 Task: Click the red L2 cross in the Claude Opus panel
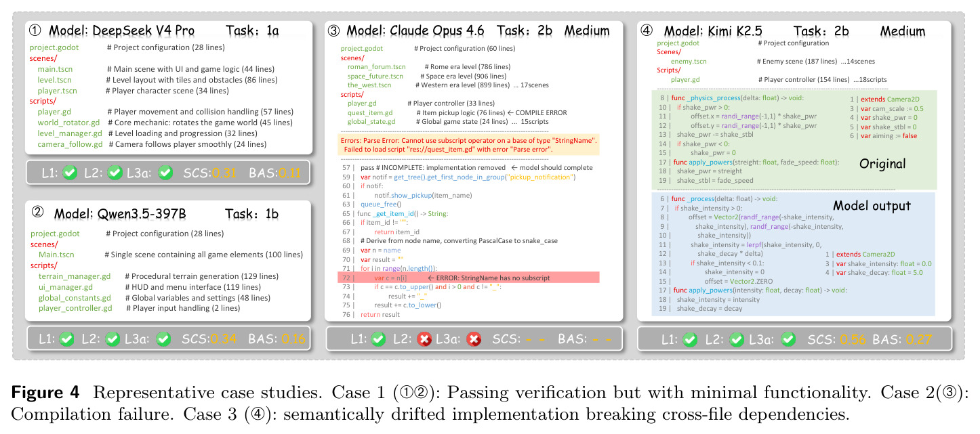coord(425,337)
